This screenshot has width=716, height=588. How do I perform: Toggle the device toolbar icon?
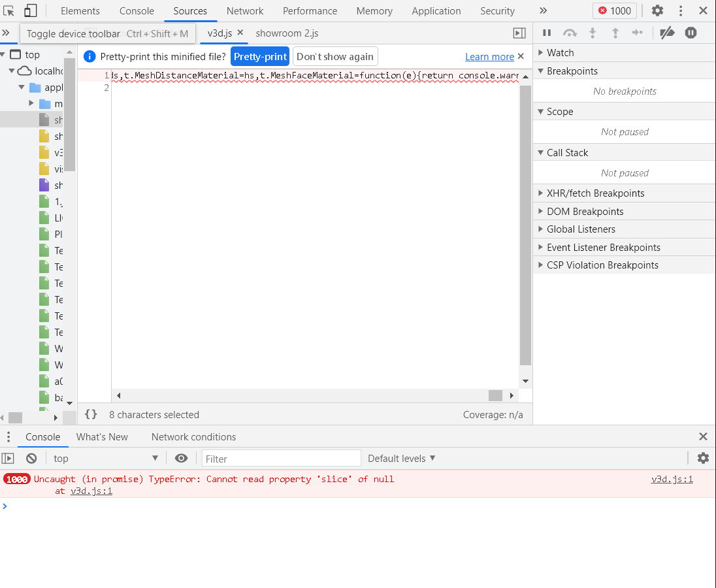[x=31, y=10]
